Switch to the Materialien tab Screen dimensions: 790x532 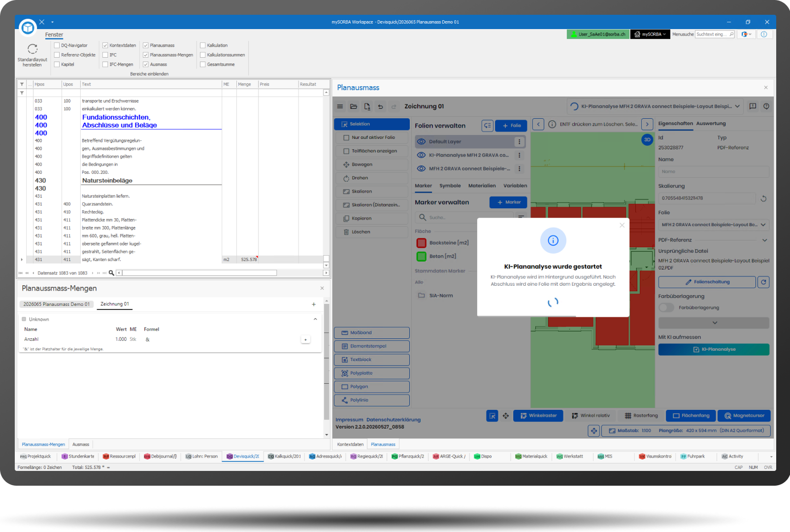(x=482, y=186)
